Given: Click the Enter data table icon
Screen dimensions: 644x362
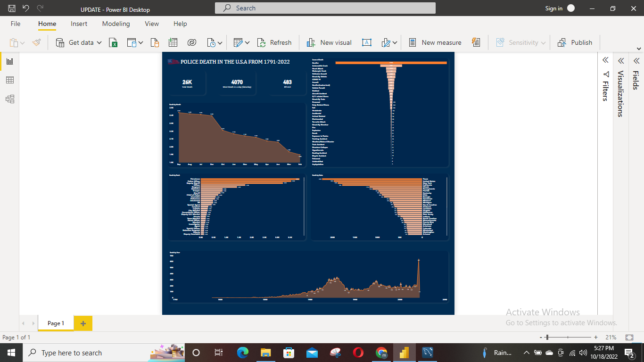Looking at the screenshot, I should (x=173, y=42).
